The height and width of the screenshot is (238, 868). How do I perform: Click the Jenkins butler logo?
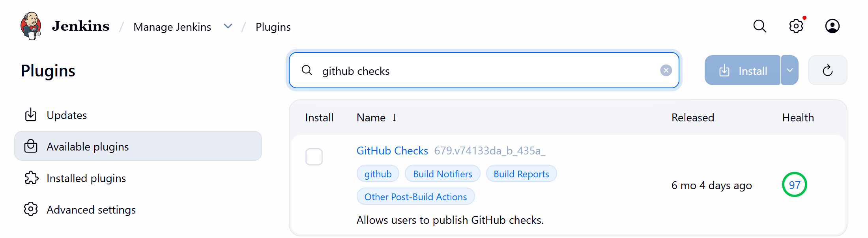click(31, 26)
